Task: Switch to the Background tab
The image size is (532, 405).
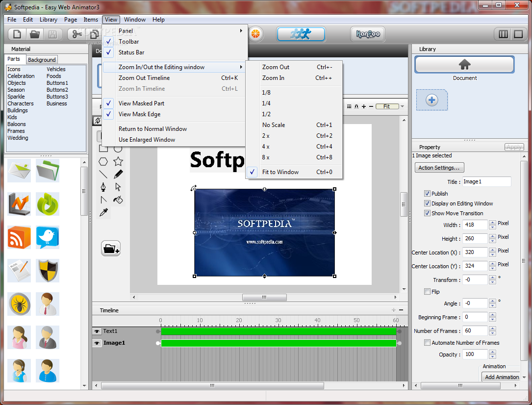Action: pos(42,60)
